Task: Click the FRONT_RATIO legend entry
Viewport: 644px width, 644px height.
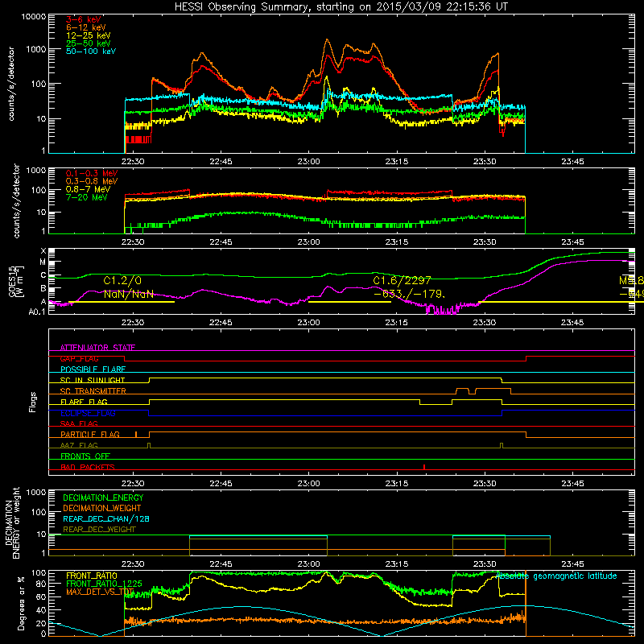Action: coord(91,576)
